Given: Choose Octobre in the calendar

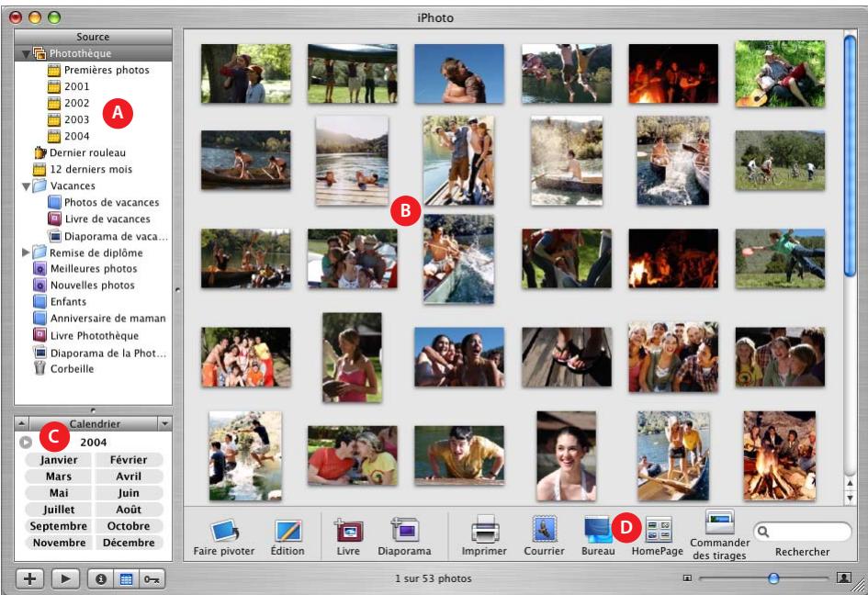Looking at the screenshot, I should (x=129, y=526).
